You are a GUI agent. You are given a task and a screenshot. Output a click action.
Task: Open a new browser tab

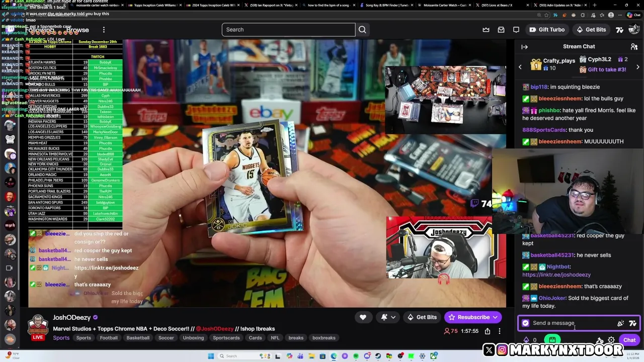coord(594,5)
